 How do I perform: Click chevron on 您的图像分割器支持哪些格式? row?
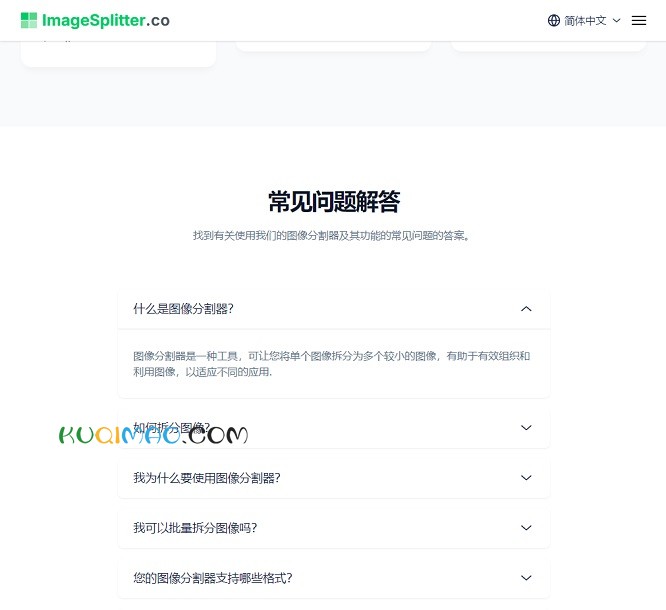click(526, 578)
